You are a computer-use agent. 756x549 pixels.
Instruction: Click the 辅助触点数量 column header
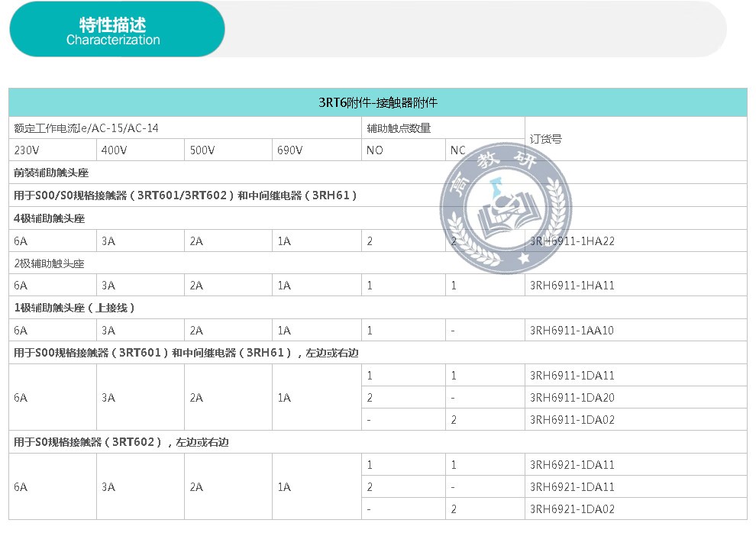tap(443, 128)
